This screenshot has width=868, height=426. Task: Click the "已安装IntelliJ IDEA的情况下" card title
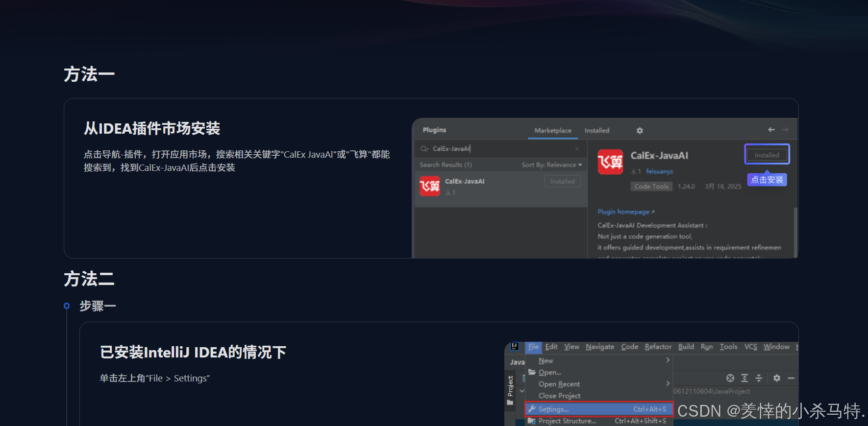click(x=193, y=352)
